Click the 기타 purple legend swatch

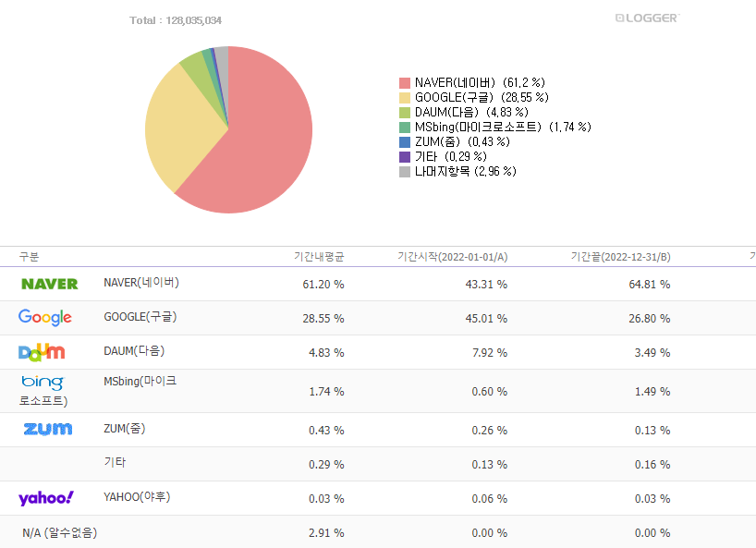click(405, 157)
